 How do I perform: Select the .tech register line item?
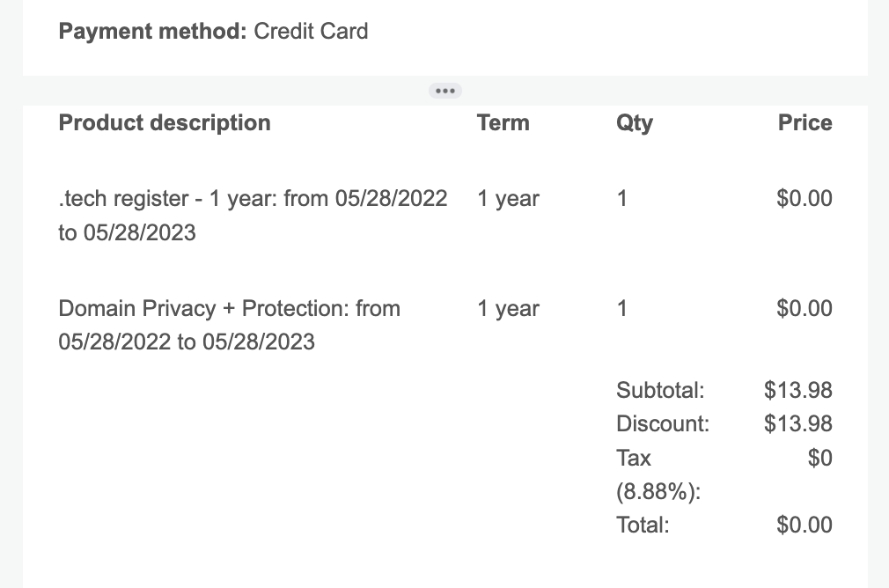tap(253, 216)
